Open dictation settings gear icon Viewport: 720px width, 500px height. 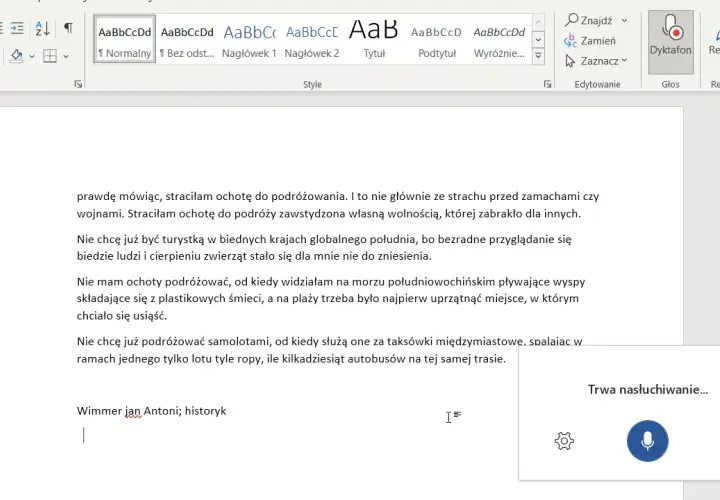tap(564, 441)
